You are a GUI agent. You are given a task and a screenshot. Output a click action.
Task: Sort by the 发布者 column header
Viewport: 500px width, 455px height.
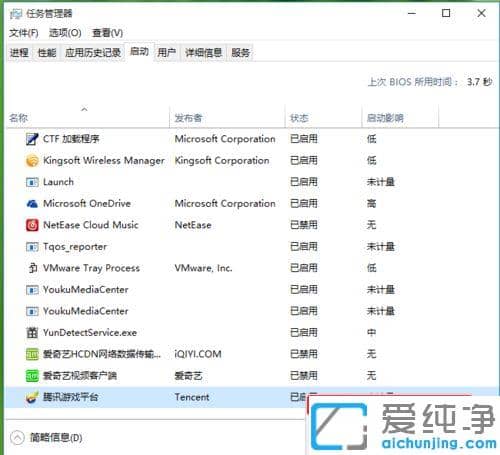click(x=227, y=117)
